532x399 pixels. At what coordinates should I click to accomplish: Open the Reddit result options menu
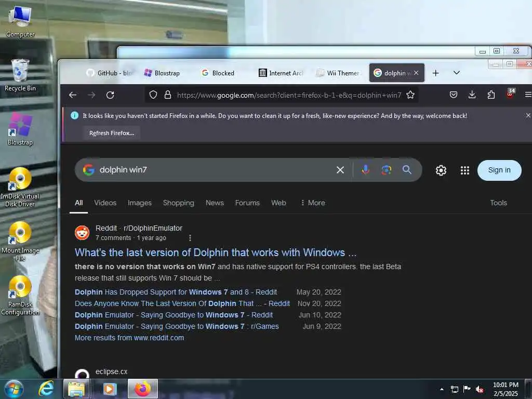click(190, 238)
